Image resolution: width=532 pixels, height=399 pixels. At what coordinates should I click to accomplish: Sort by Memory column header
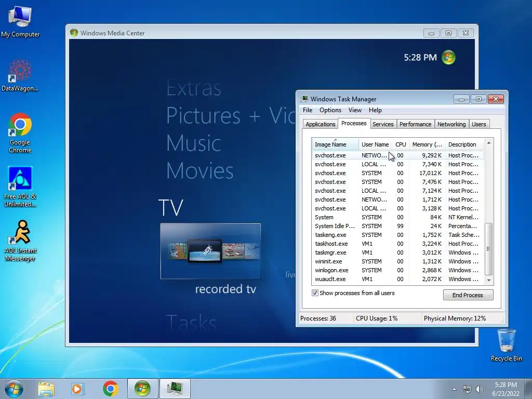[427, 144]
